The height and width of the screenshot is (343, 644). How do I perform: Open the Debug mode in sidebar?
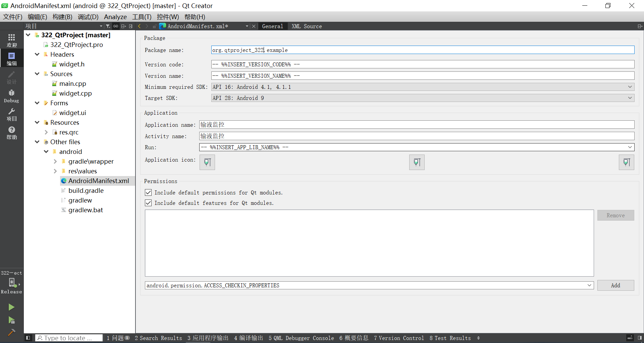(x=12, y=96)
